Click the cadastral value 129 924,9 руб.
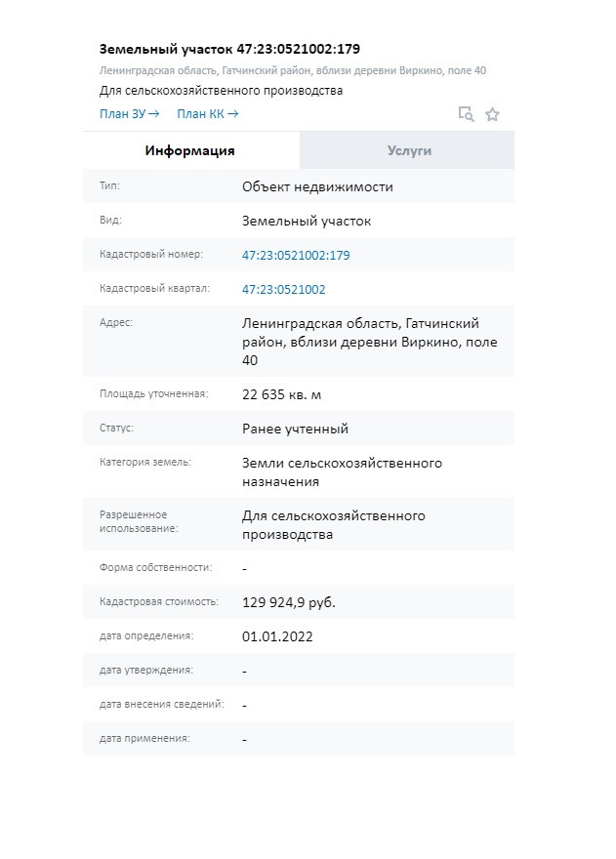This screenshot has height=859, width=616. coord(289,602)
